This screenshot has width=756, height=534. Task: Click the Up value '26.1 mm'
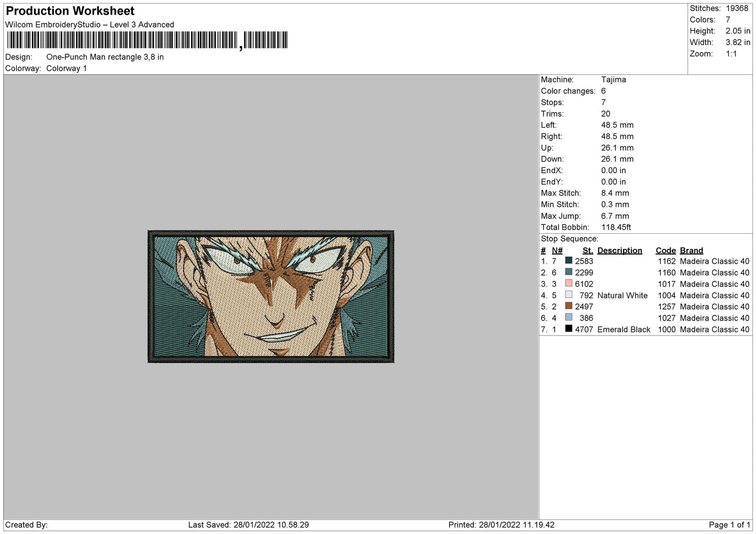tap(617, 148)
